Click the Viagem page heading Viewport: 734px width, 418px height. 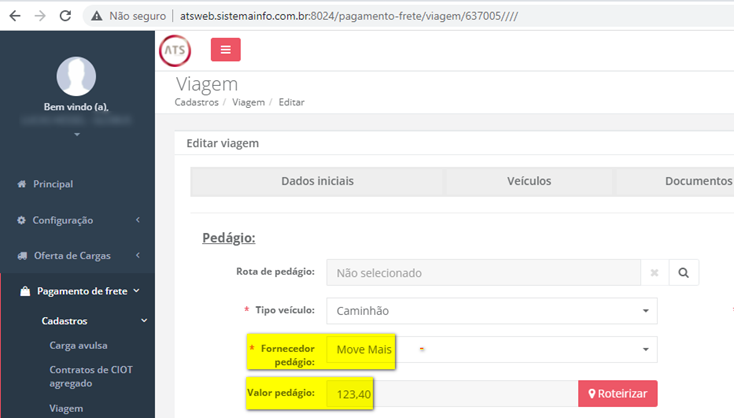click(x=207, y=84)
